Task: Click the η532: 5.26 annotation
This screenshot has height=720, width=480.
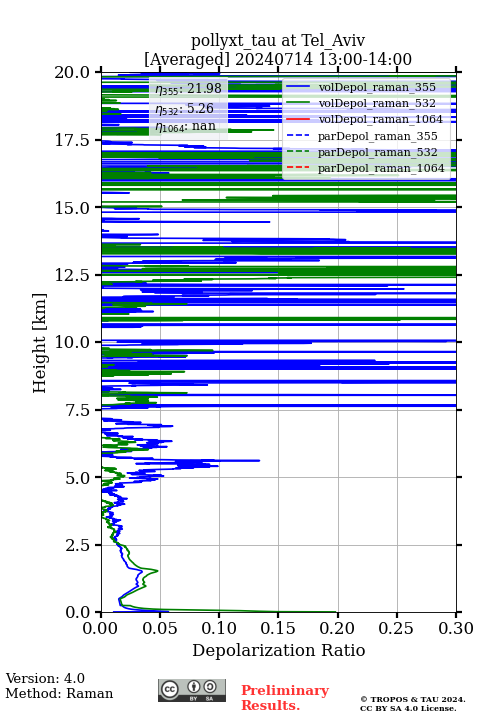Action: [x=185, y=108]
